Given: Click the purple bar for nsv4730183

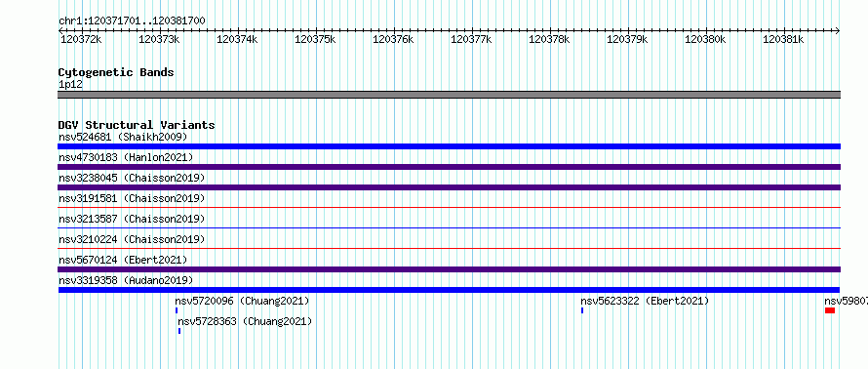Looking at the screenshot, I should pyautogui.click(x=449, y=167).
